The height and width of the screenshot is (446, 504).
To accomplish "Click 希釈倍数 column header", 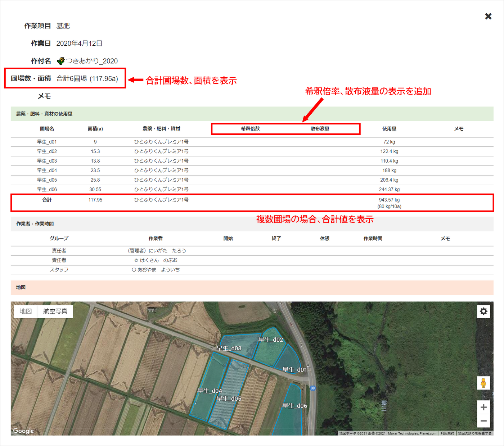I will (x=250, y=128).
